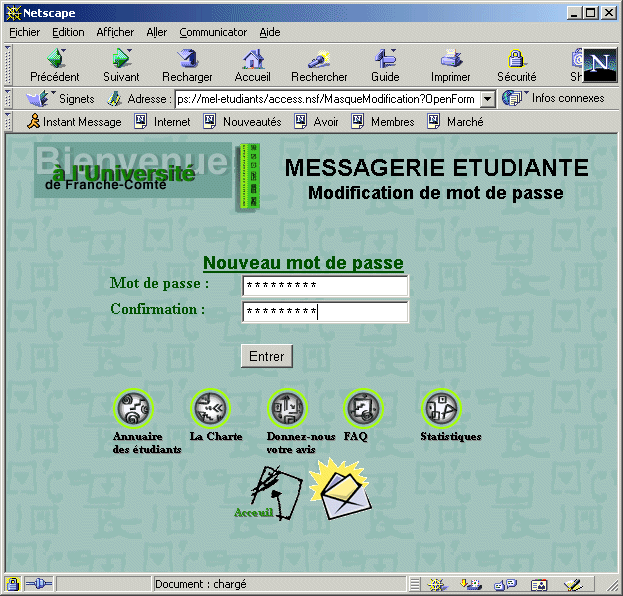Screen dimensions: 623x596
Task: Open the Statistiques round icon
Action: (440, 408)
